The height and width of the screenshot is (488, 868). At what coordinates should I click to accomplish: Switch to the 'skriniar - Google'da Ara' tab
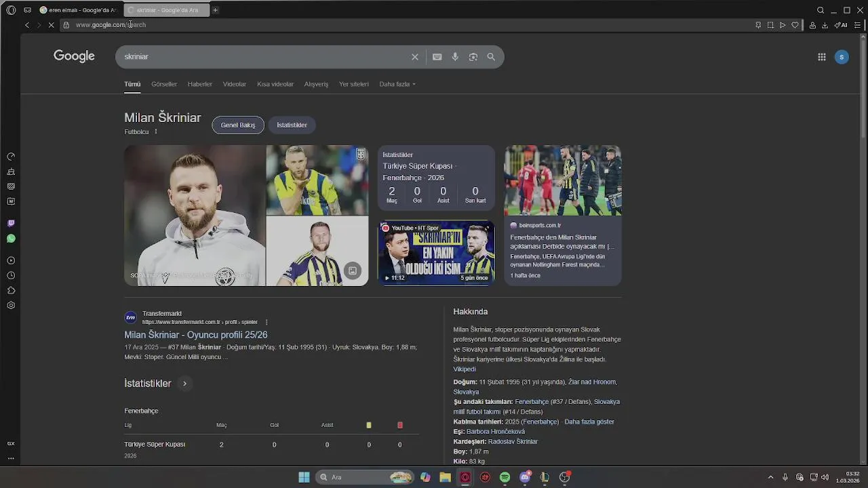point(166,10)
